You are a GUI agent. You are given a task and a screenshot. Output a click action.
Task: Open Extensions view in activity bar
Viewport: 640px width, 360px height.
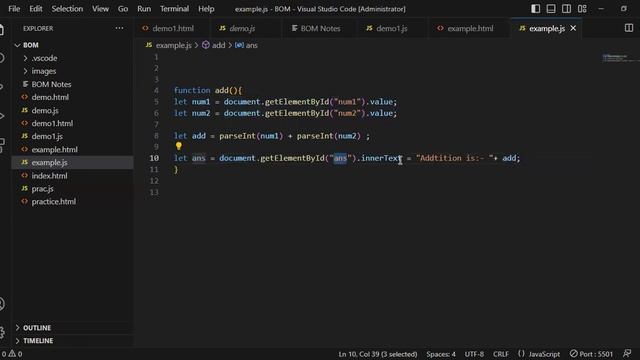(x=2, y=144)
